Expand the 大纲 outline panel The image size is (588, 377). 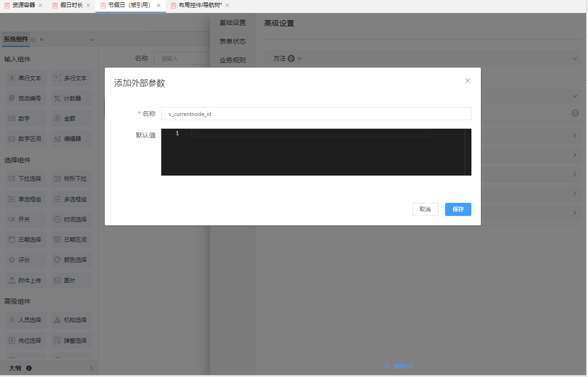[91, 369]
